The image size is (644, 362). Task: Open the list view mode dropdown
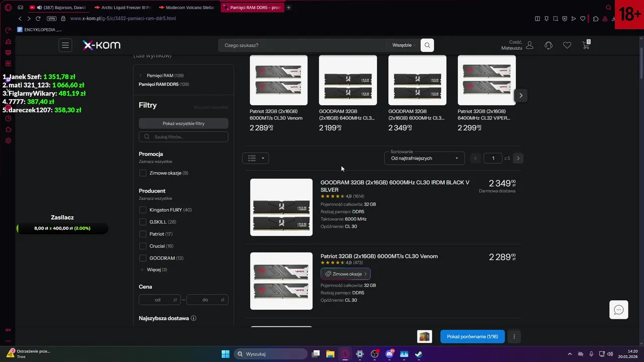(x=256, y=158)
